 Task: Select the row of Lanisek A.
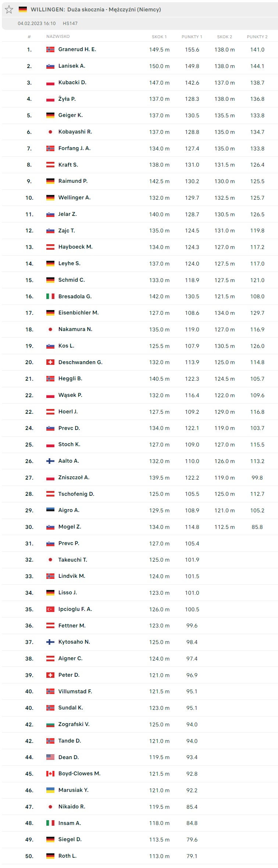tap(139, 66)
